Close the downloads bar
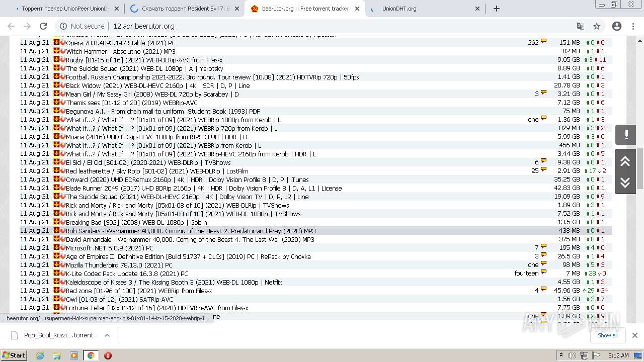Screen dimensions: 644x362 pos(634,335)
